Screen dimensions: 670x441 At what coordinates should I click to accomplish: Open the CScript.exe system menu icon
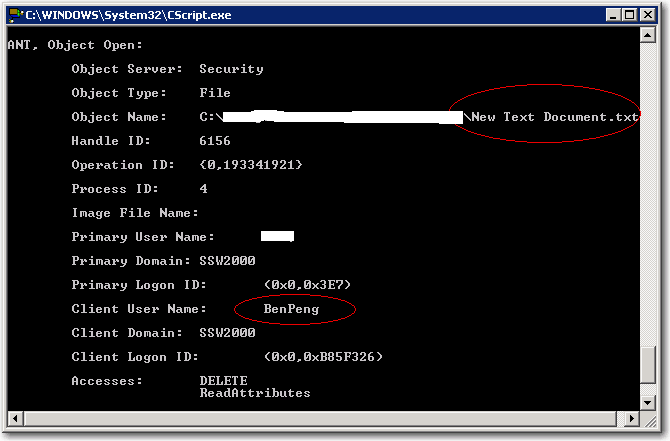(x=13, y=14)
